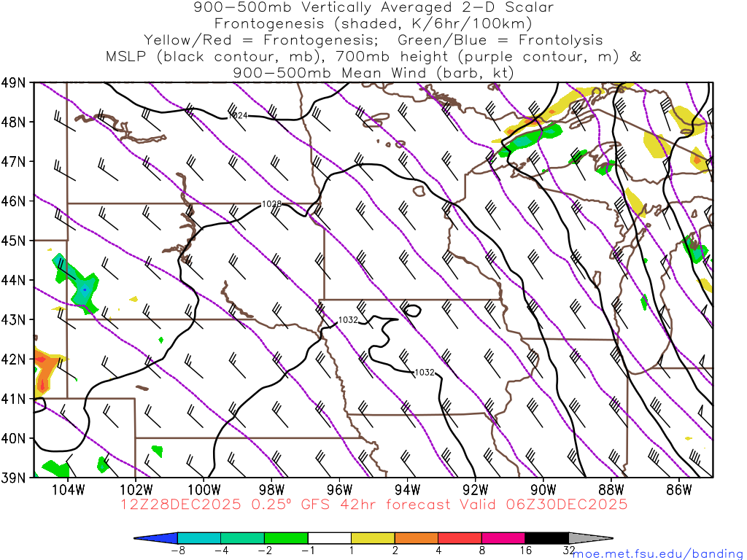Viewport: 747px width, 560px height.
Task: Select the yellow 1 to 2 colorbar swatch
Action: coord(373,538)
